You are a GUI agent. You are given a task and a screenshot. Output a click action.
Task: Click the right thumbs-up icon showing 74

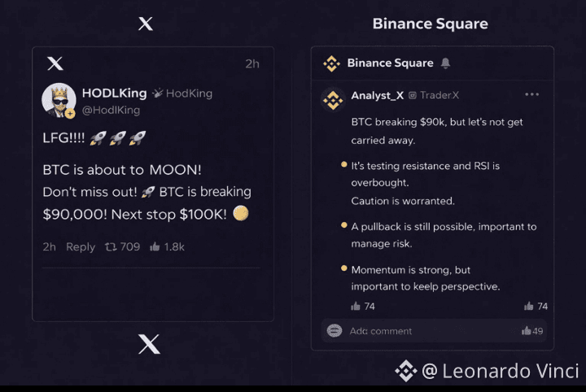tap(529, 306)
